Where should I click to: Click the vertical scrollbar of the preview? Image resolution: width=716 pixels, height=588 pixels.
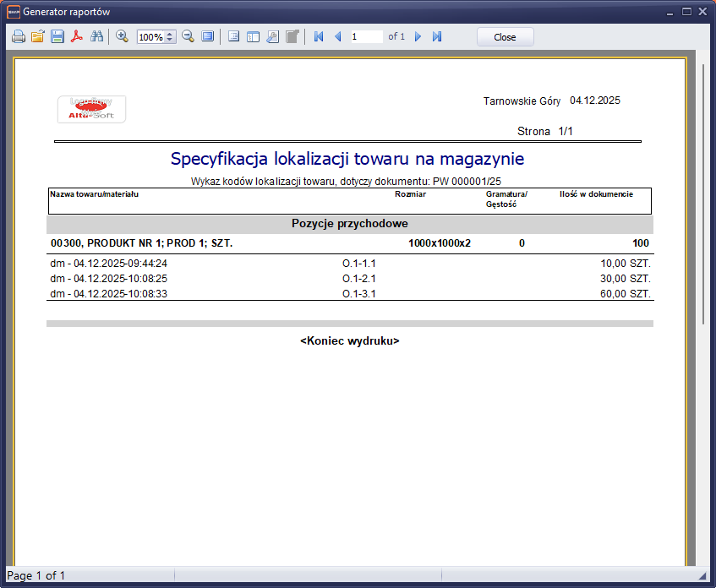pos(703,194)
